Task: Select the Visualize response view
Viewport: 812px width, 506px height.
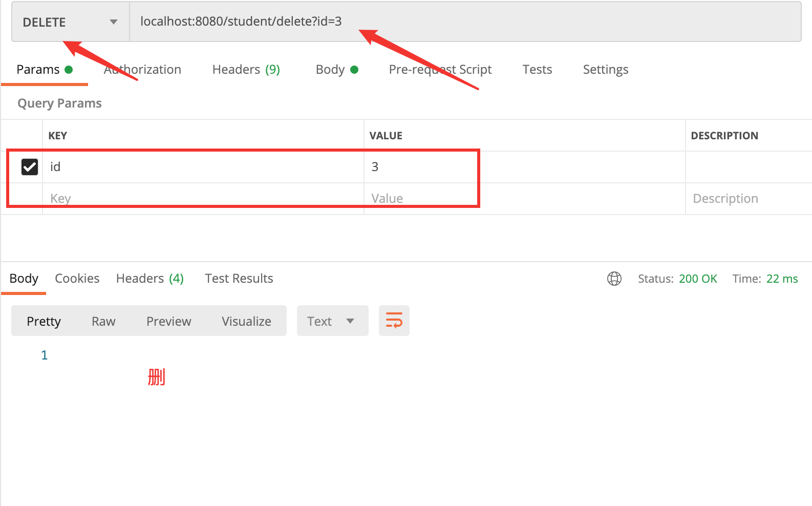Action: tap(246, 321)
